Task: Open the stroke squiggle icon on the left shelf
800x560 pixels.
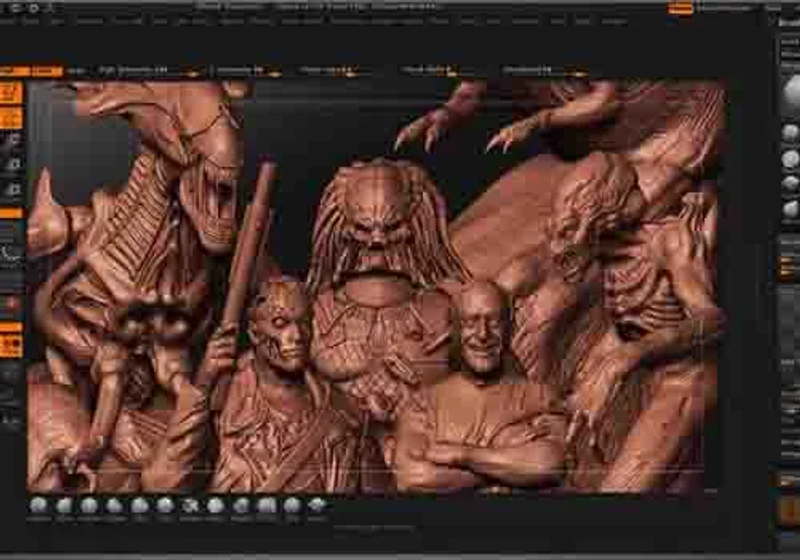Action: (x=10, y=254)
